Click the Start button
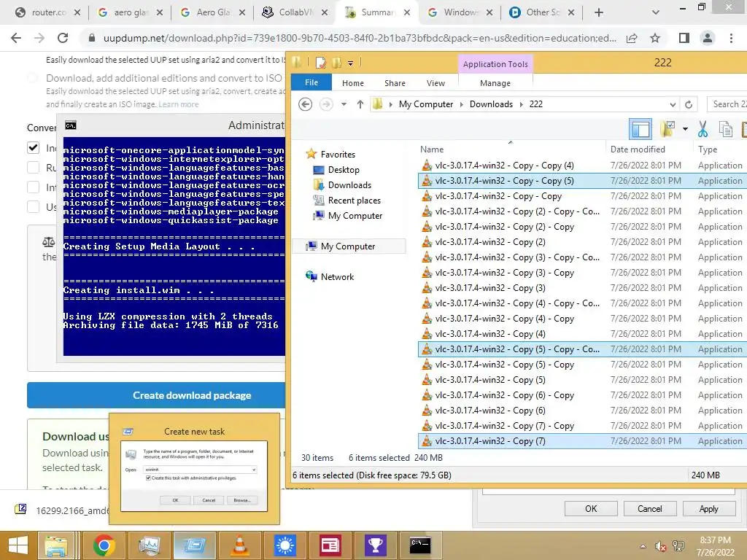 click(x=18, y=545)
